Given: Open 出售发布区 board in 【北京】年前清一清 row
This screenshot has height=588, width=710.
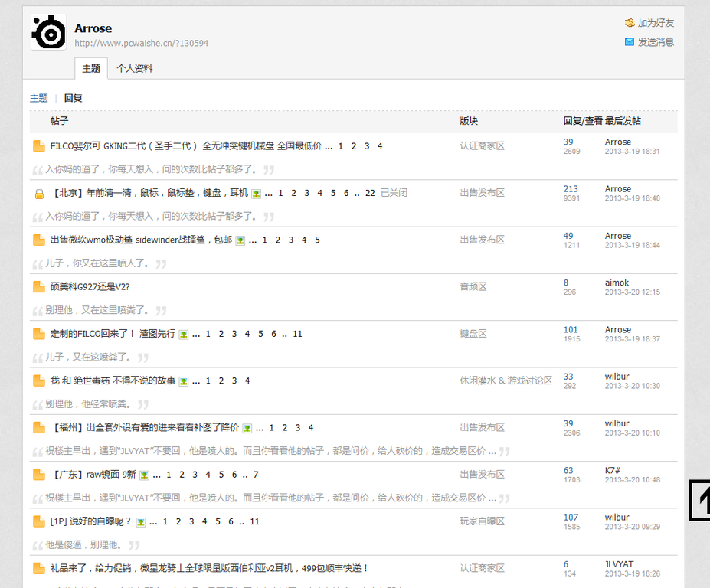Looking at the screenshot, I should click(483, 193).
